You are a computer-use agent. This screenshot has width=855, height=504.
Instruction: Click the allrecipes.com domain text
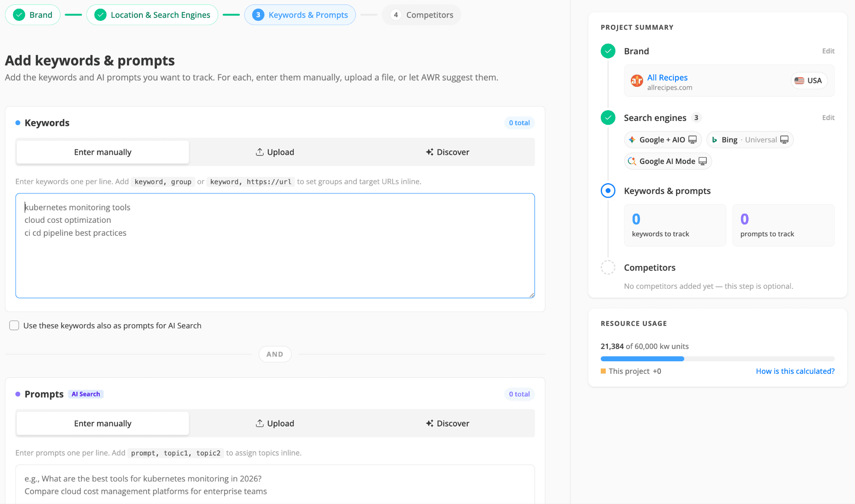pyautogui.click(x=670, y=88)
